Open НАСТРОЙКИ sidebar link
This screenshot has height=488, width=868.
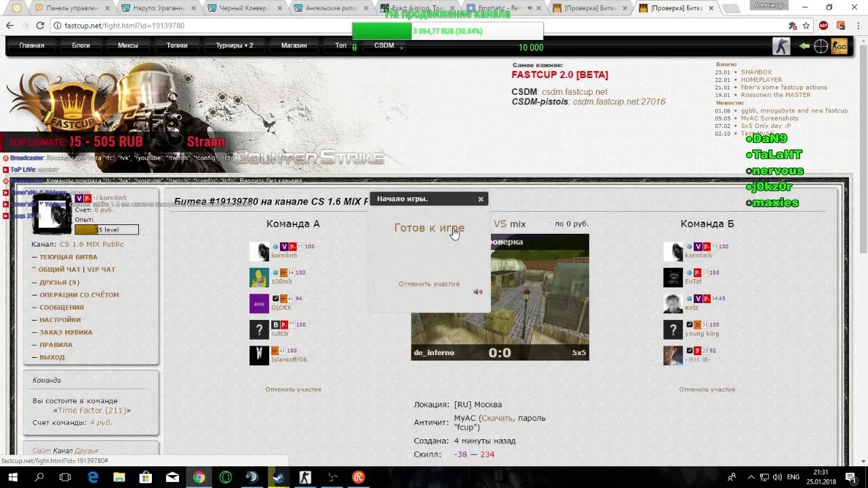tap(60, 319)
